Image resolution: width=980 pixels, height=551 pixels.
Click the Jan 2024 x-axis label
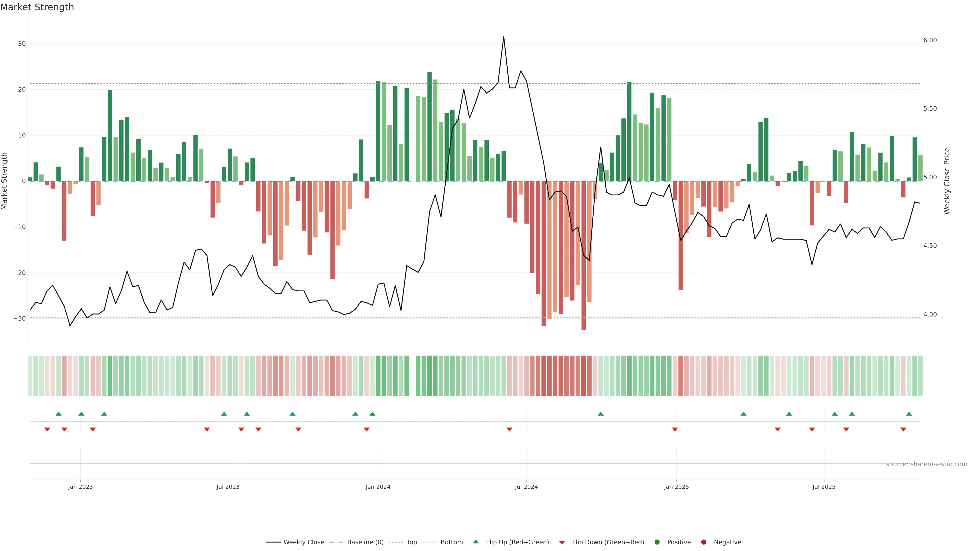[x=378, y=487]
